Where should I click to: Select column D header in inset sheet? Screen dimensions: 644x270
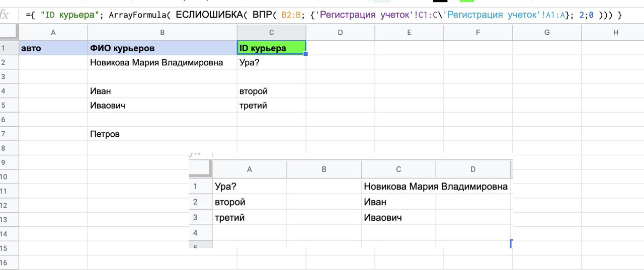pyautogui.click(x=473, y=169)
